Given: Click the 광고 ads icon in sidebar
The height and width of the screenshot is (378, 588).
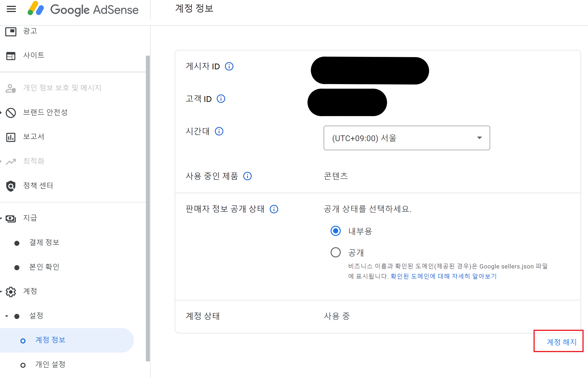Looking at the screenshot, I should click(x=11, y=31).
